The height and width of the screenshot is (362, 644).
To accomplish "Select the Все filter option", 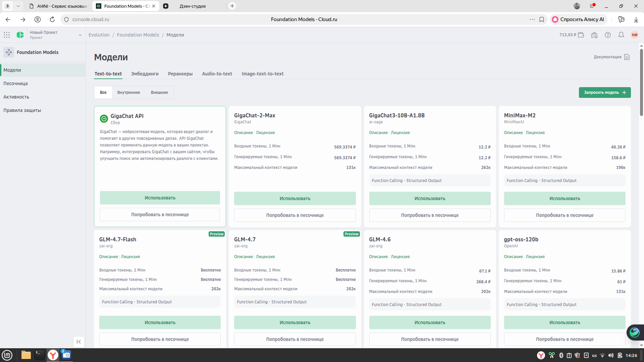I will [x=103, y=92].
